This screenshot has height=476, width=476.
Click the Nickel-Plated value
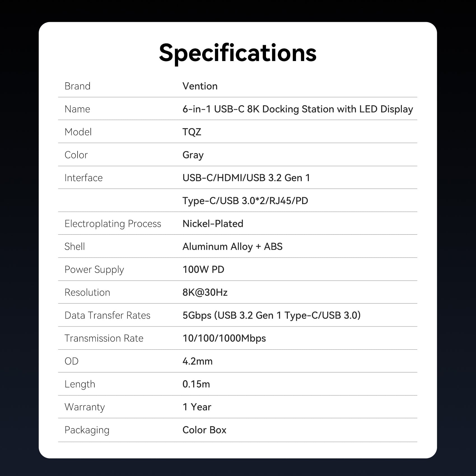coord(213,224)
